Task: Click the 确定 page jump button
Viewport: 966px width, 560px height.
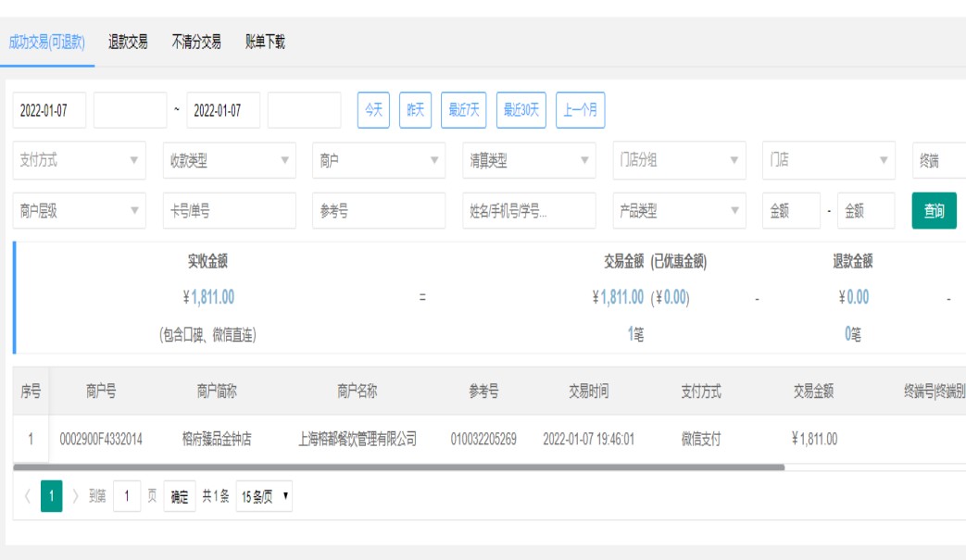Action: (180, 497)
